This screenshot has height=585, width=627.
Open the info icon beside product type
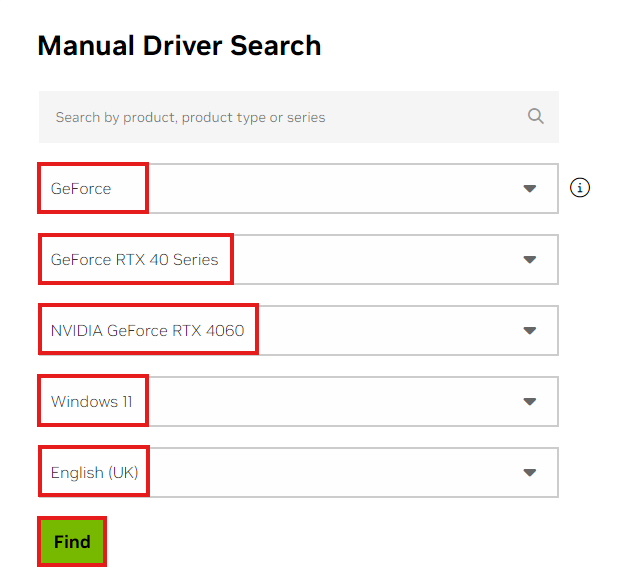click(x=579, y=188)
